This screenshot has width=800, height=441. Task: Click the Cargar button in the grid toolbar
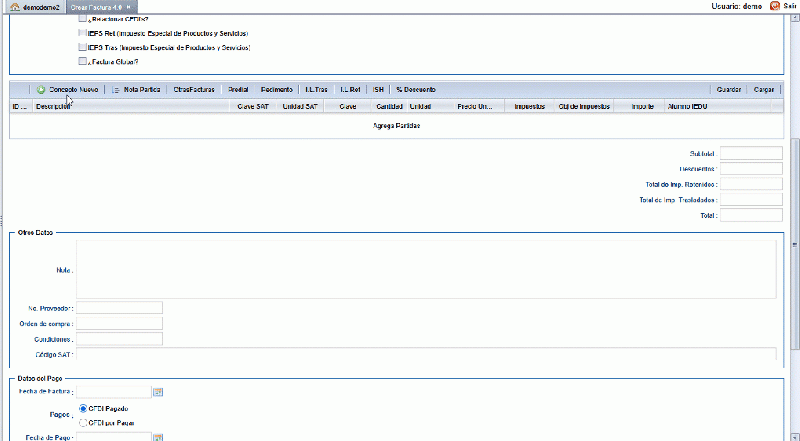pos(764,90)
